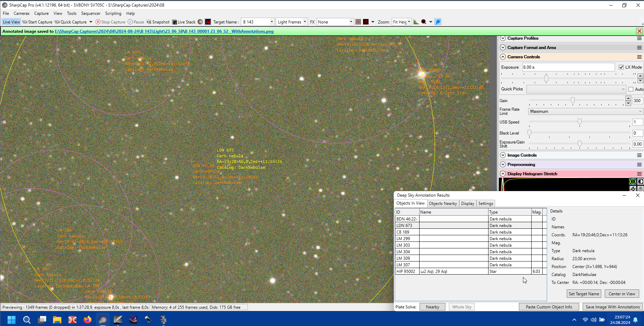Dismiss the green notification bar
This screenshot has width=644, height=326.
click(639, 31)
